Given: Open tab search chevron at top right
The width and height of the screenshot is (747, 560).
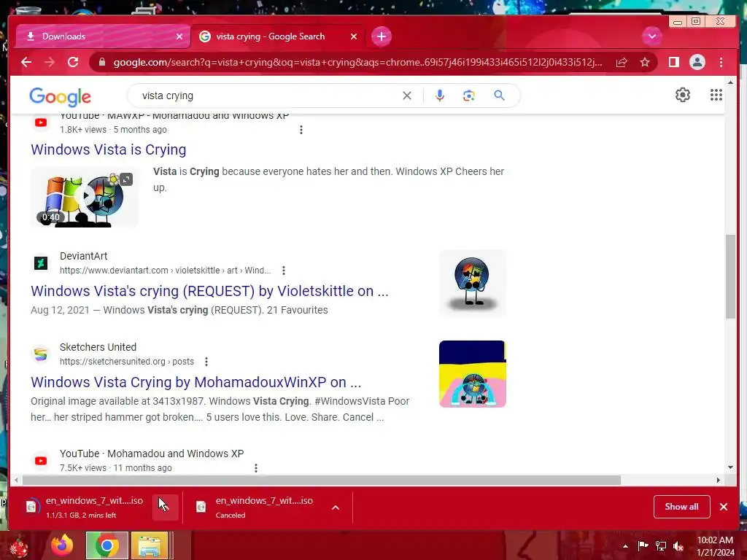Looking at the screenshot, I should pyautogui.click(x=651, y=36).
